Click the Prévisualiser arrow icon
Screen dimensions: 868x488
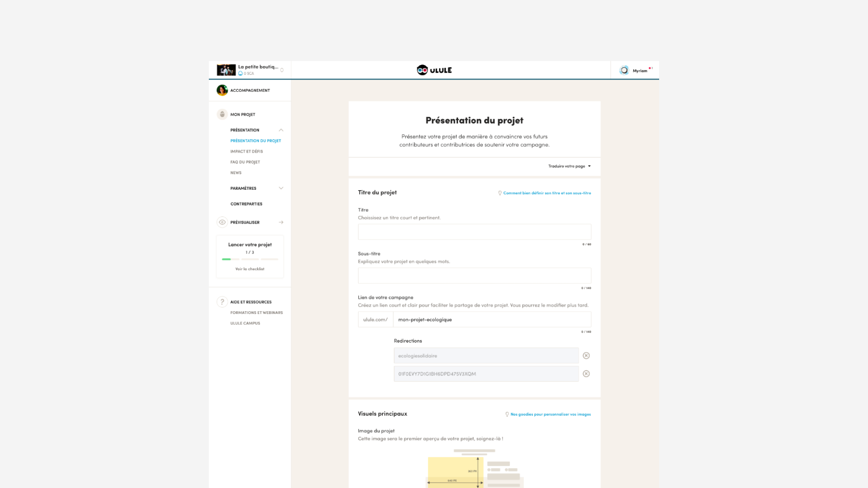[x=281, y=222]
